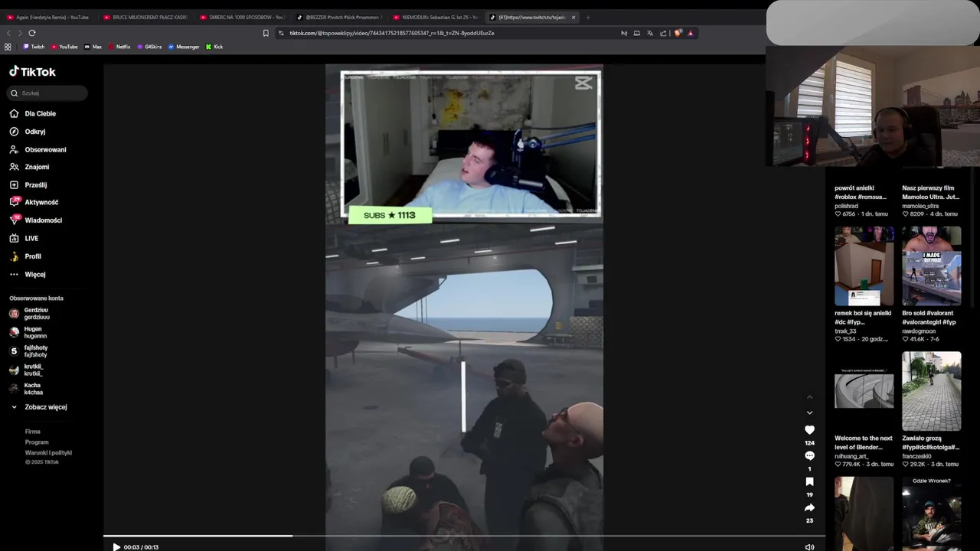The width and height of the screenshot is (980, 551).
Task: Open 'Zawiało grozą' video thumbnail
Action: pyautogui.click(x=931, y=392)
